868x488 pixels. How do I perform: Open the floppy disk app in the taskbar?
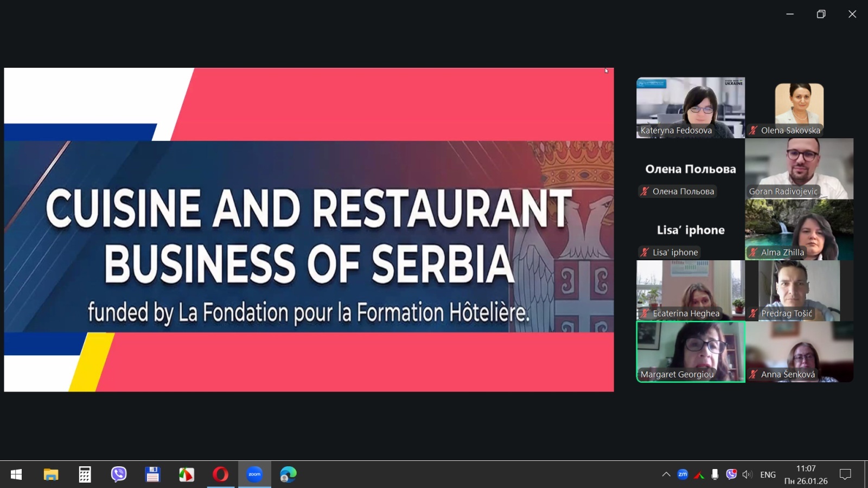pos(152,474)
